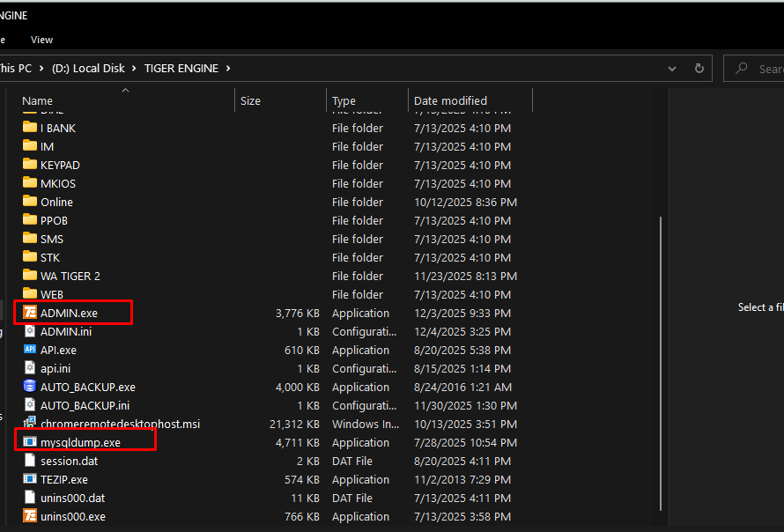
Task: Click the I BANK folder icon
Action: [30, 128]
